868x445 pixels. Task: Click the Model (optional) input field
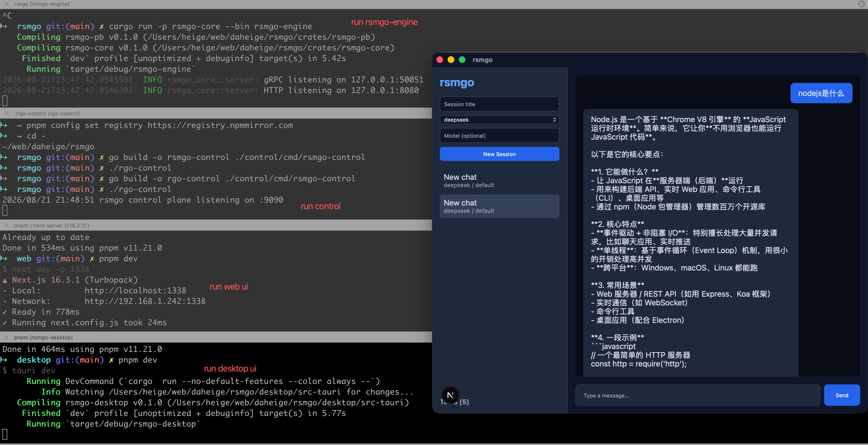point(499,135)
